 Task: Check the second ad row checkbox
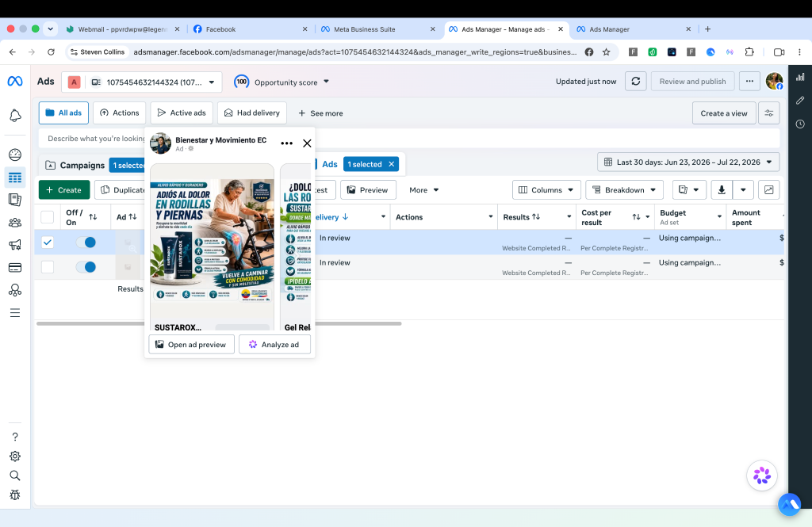(x=47, y=267)
